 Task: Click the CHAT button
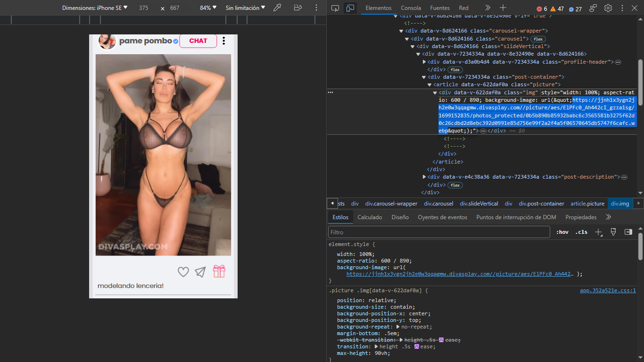click(x=198, y=41)
